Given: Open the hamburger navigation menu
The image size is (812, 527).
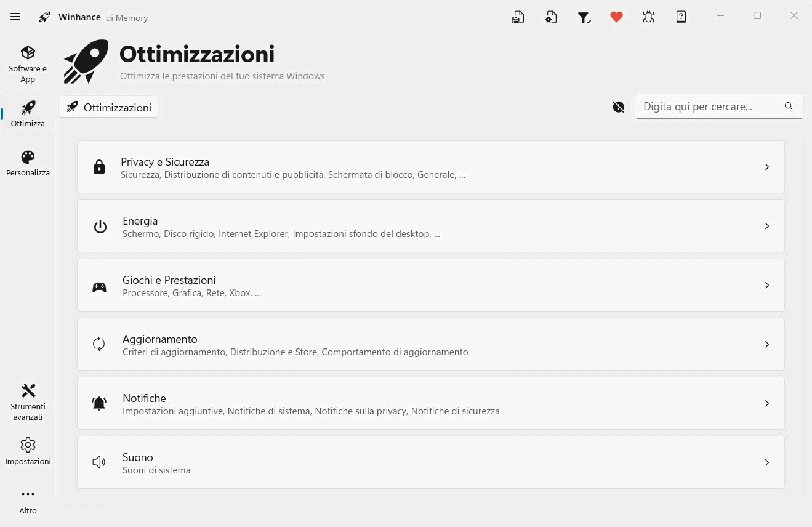Looking at the screenshot, I should pos(15,17).
